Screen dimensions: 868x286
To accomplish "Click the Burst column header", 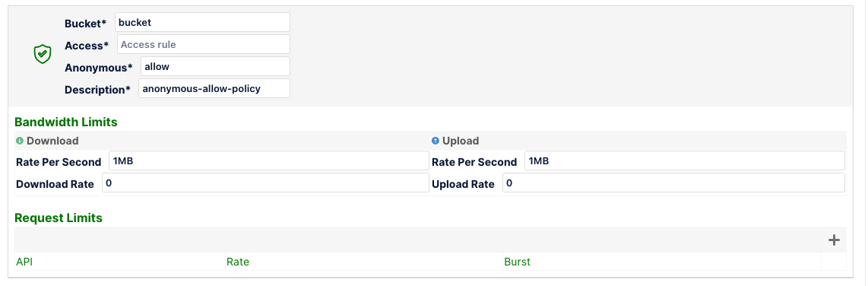I will (x=517, y=262).
